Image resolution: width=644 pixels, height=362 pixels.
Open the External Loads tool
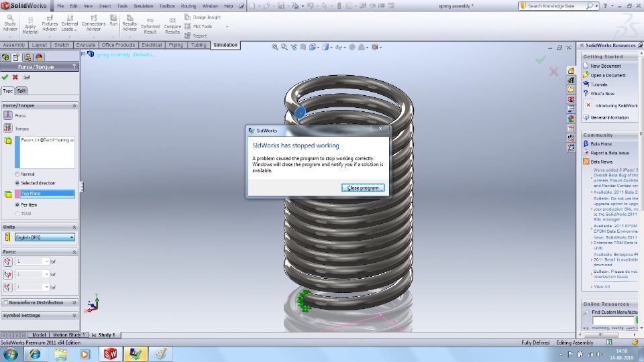[69, 23]
